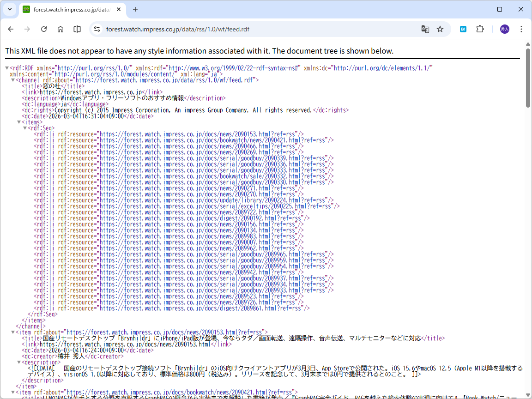Click rdf:li resource exceltips/2090225

pos(187,206)
